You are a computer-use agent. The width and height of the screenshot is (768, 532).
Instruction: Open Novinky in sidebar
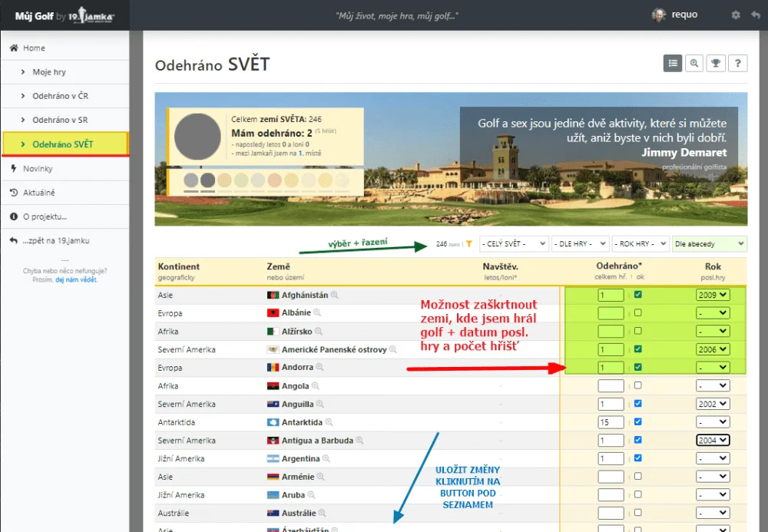(65, 168)
